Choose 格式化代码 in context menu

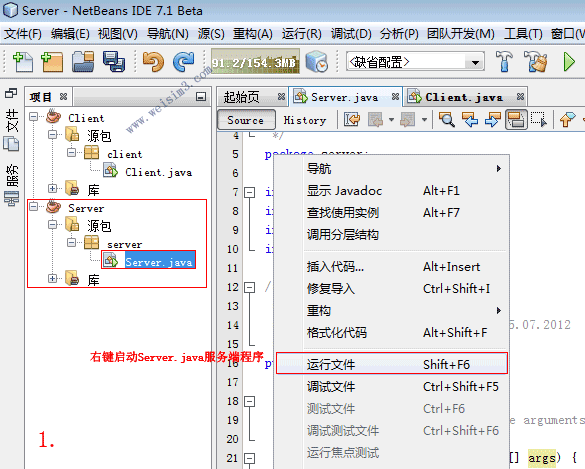click(x=392, y=332)
